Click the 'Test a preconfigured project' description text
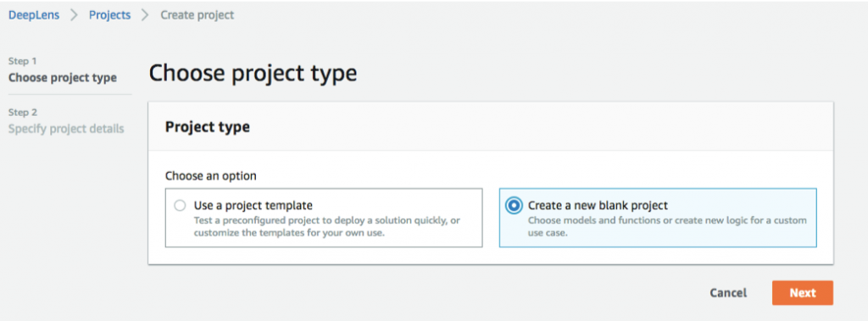This screenshot has height=321, width=868. coord(326,226)
